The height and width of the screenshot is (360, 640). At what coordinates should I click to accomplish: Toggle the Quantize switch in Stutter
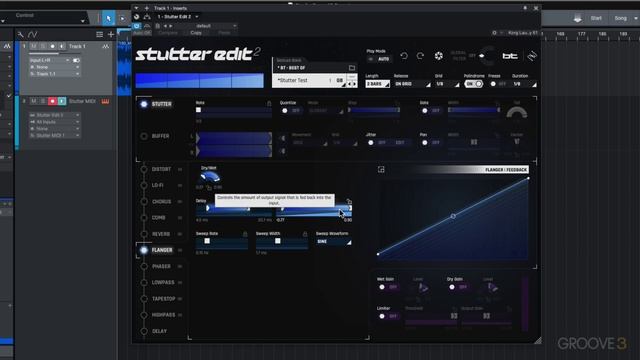(290, 111)
